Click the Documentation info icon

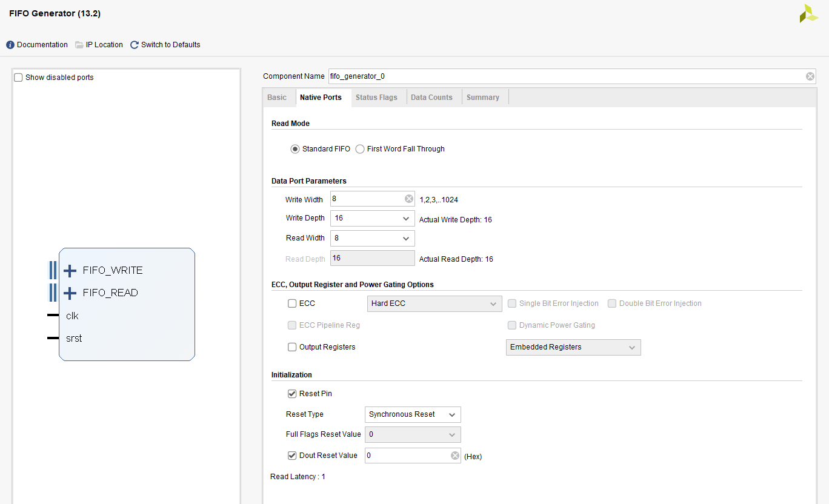pyautogui.click(x=10, y=45)
